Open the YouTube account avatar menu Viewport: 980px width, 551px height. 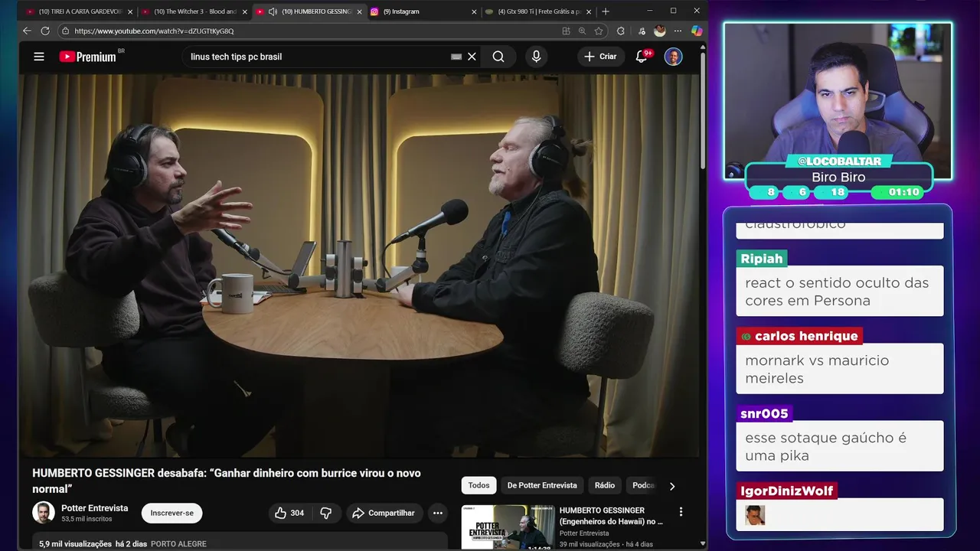click(x=673, y=57)
